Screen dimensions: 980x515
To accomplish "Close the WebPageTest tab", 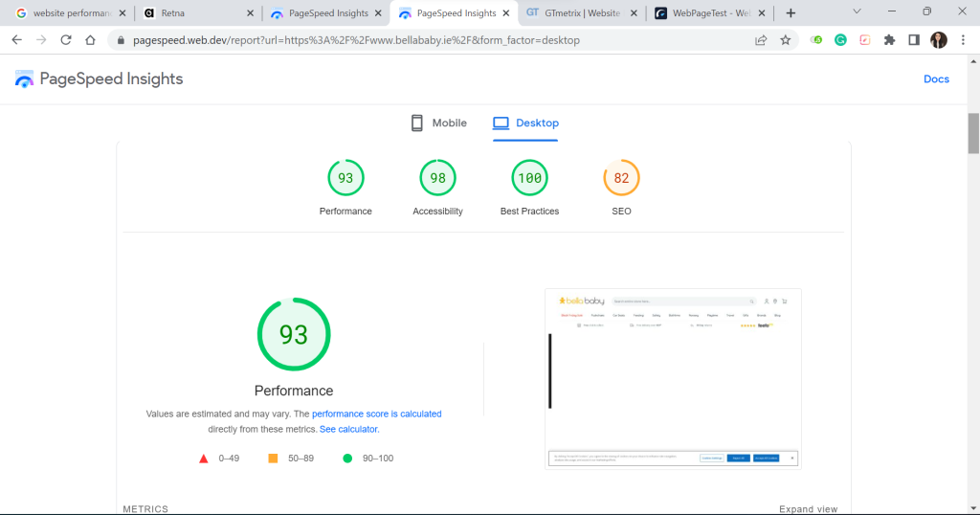I will click(761, 13).
